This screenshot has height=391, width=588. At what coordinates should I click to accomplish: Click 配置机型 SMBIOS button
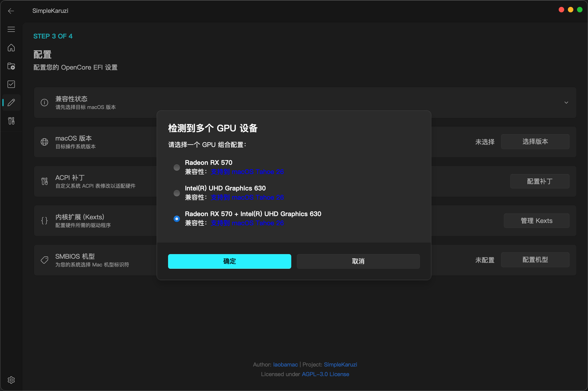535,260
